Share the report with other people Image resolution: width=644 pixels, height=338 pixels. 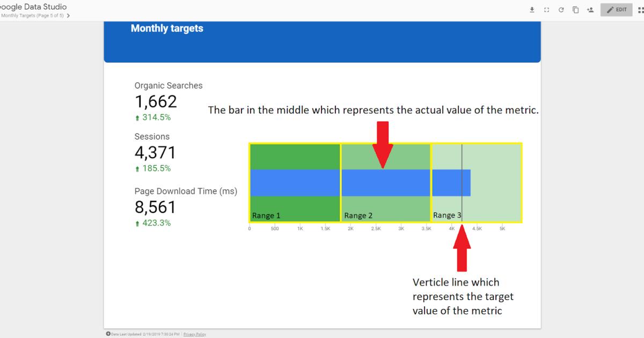pyautogui.click(x=589, y=9)
